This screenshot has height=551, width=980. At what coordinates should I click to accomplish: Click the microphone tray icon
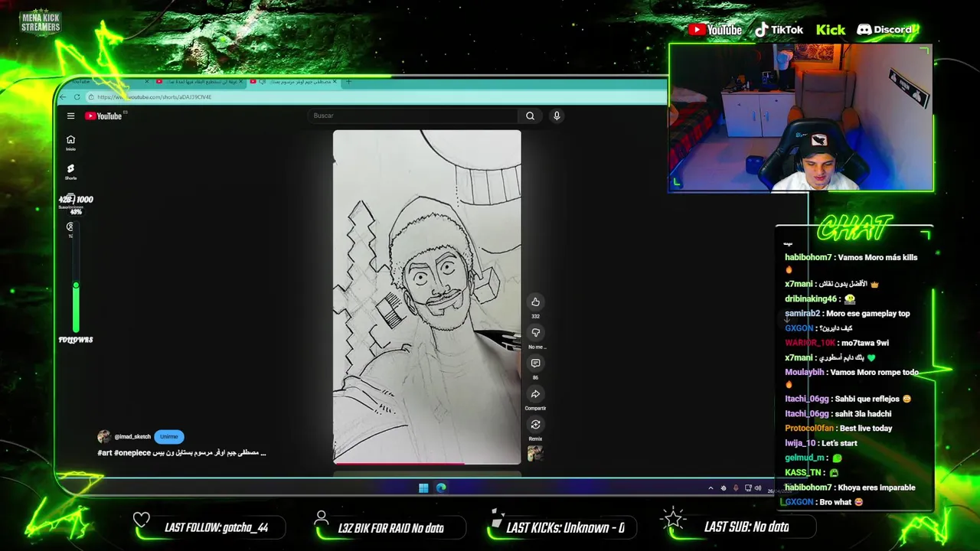tap(736, 488)
